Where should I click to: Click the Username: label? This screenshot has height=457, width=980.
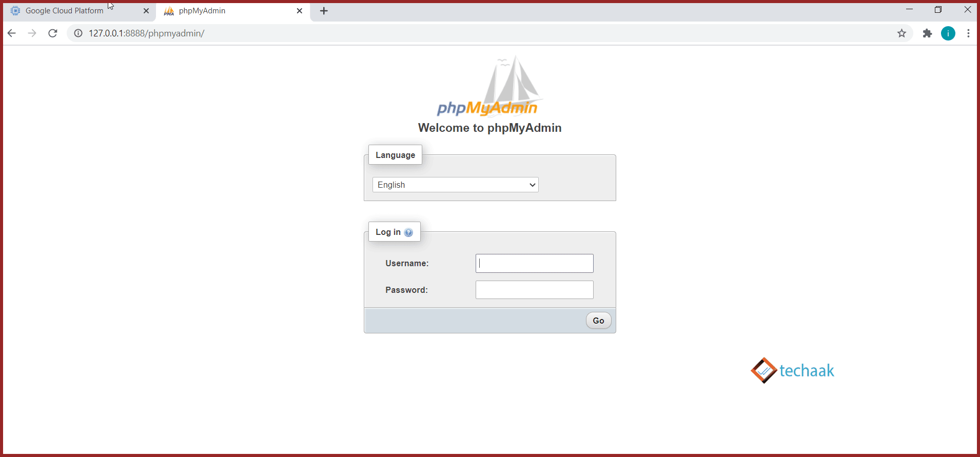pos(407,263)
